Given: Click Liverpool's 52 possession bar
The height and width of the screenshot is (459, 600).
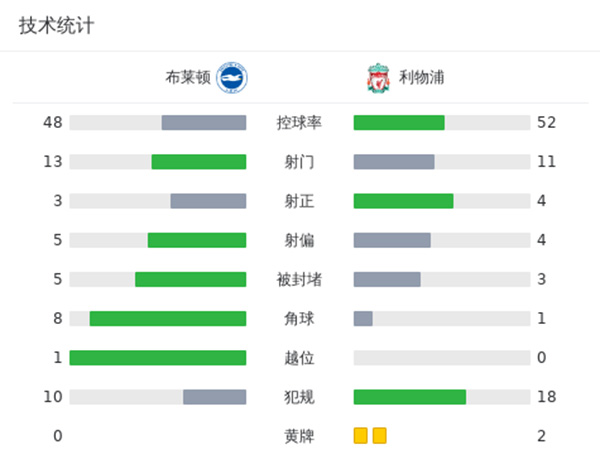Looking at the screenshot, I should click(399, 123).
